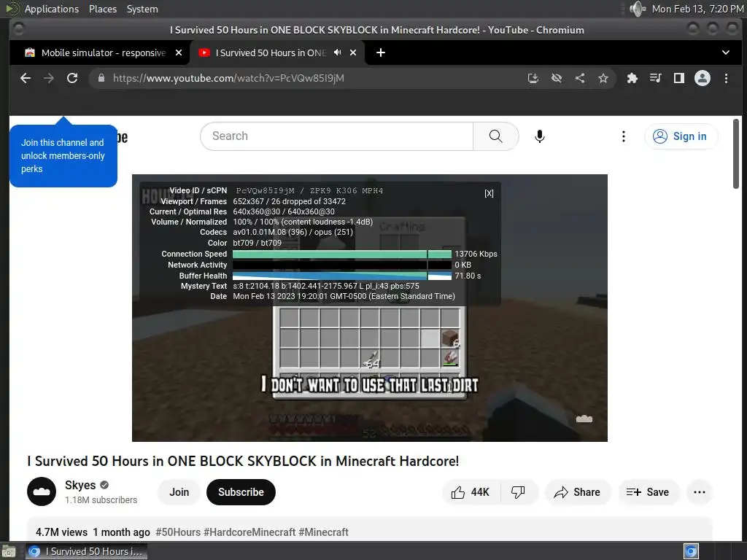Search with your voice microphone icon
Image resolution: width=747 pixels, height=560 pixels.
539,136
